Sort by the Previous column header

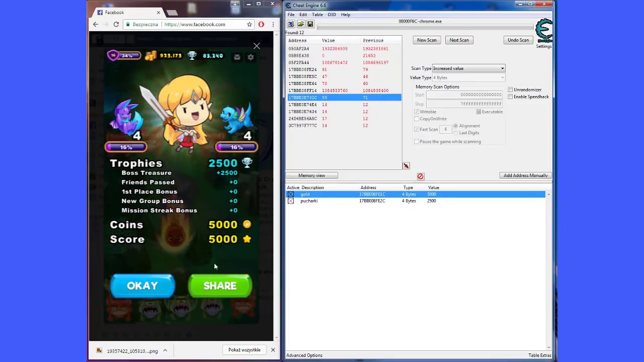(373, 40)
